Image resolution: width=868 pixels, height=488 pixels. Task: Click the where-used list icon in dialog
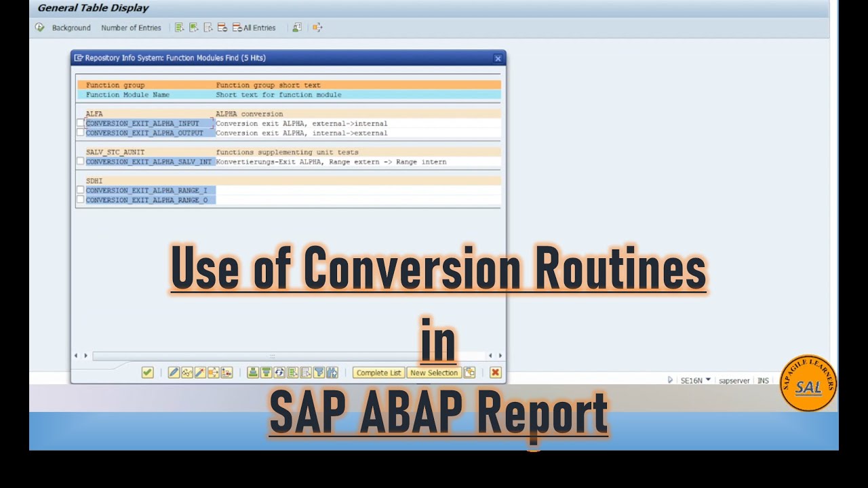tap(214, 372)
